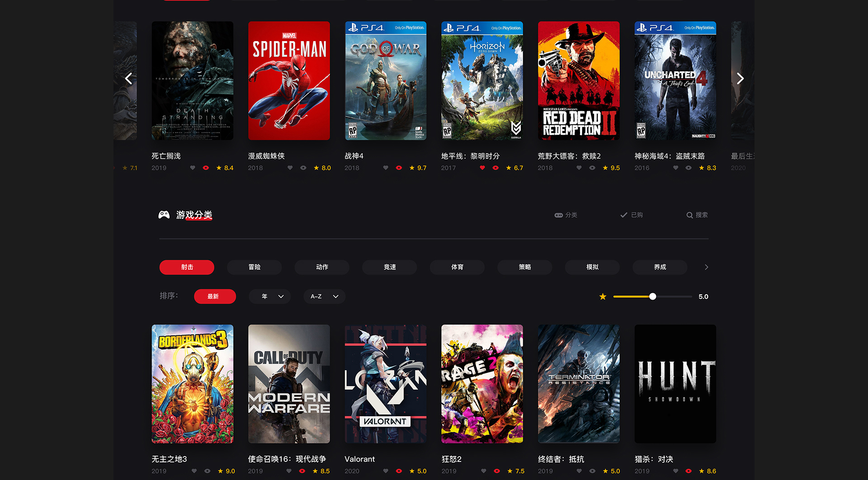868x480 pixels.
Task: Select the 冒险 category button
Action: coord(255,267)
